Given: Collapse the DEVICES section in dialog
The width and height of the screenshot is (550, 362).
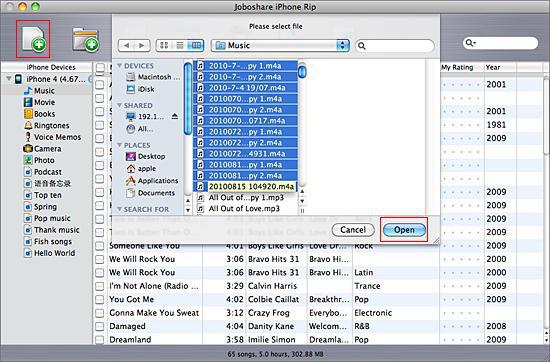Looking at the screenshot, I should coord(119,66).
